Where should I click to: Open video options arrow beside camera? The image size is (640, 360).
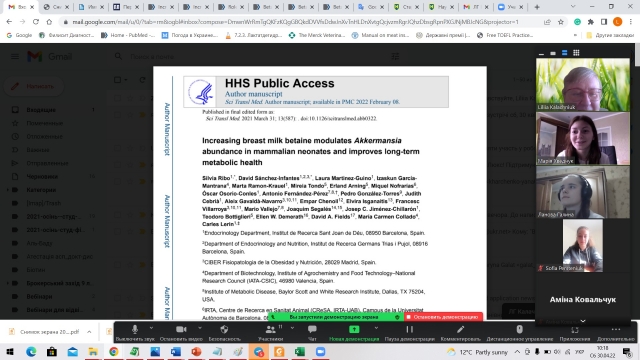pyautogui.click(x=200, y=328)
